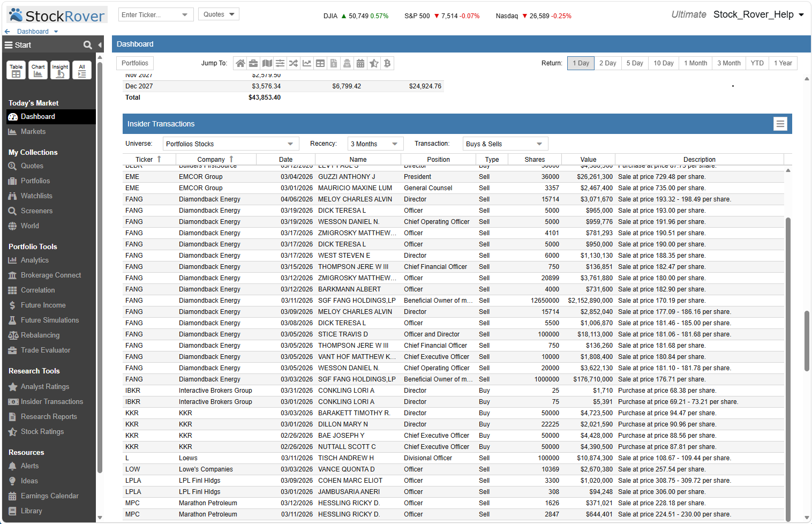The height and width of the screenshot is (524, 812).
Task: Click the Enter Ticker input field
Action: 149,14
